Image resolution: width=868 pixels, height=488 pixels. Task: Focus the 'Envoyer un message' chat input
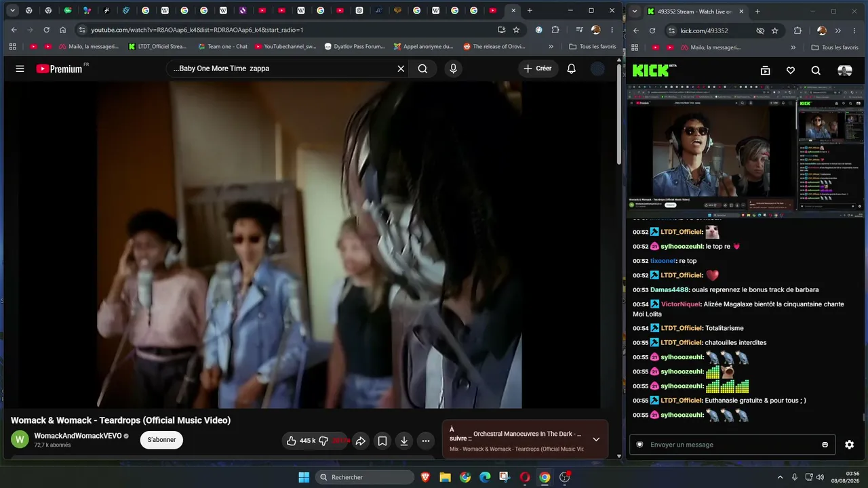[x=731, y=445]
